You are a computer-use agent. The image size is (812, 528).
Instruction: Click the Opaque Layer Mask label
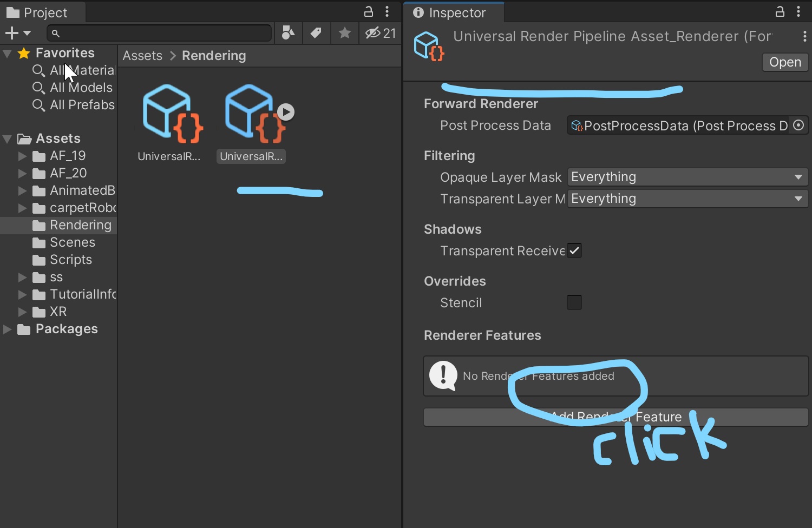coord(501,177)
